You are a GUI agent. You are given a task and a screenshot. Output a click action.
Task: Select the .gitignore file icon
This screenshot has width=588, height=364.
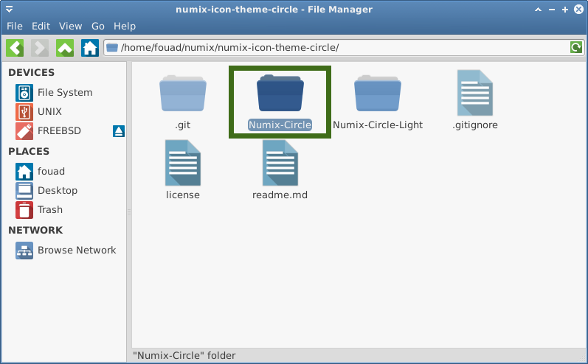click(475, 93)
